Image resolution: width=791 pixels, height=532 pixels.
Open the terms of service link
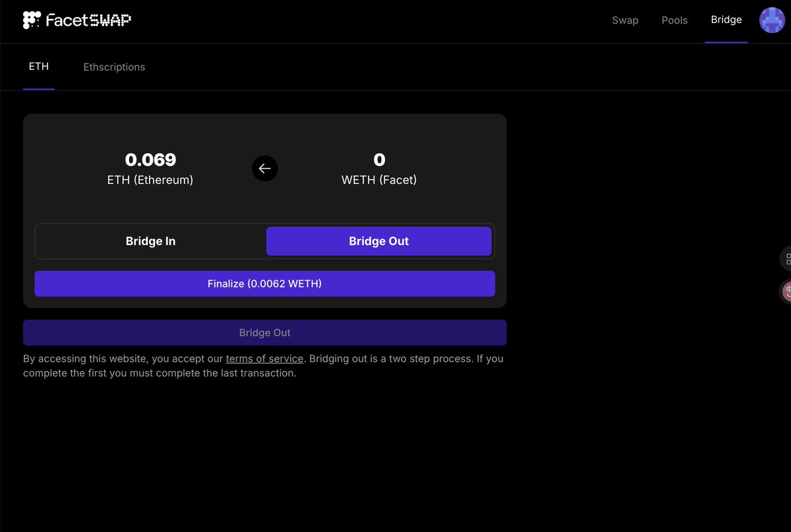pos(264,359)
